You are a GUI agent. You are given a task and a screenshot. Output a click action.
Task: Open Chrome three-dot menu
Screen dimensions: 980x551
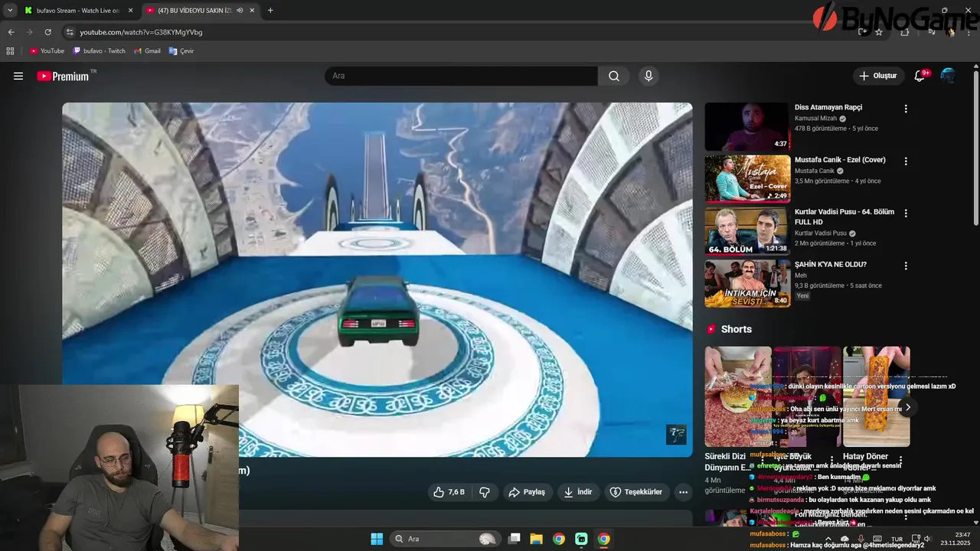(969, 32)
